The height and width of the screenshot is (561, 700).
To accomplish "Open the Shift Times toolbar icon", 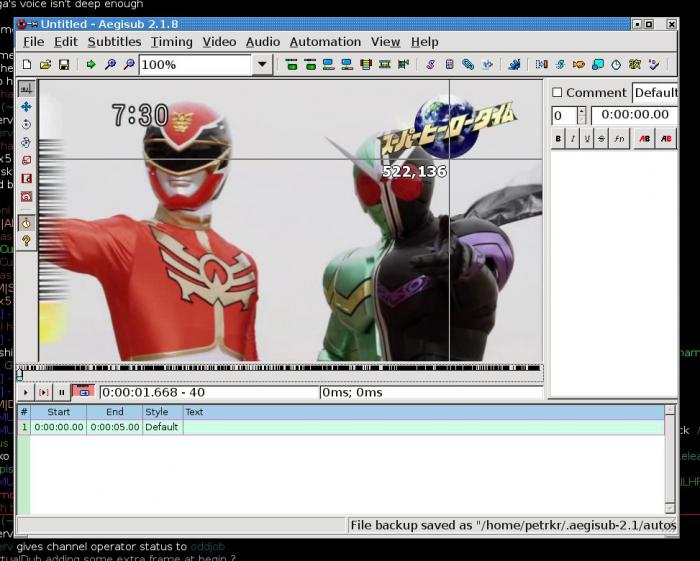I will coord(542,65).
